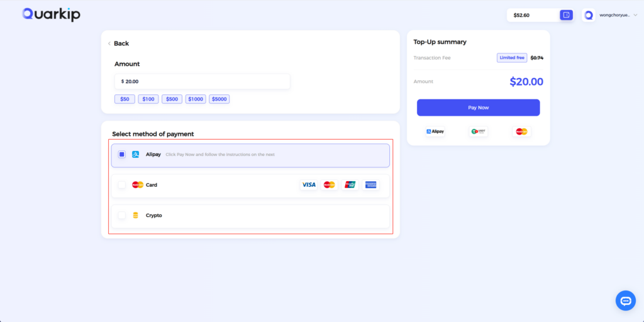Click the Visa card logo

coord(308,185)
